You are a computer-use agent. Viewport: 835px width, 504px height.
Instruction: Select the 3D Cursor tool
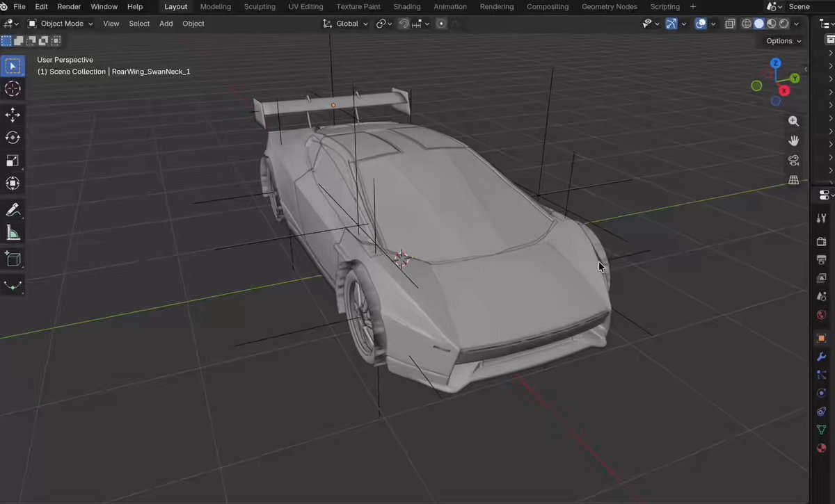[13, 89]
